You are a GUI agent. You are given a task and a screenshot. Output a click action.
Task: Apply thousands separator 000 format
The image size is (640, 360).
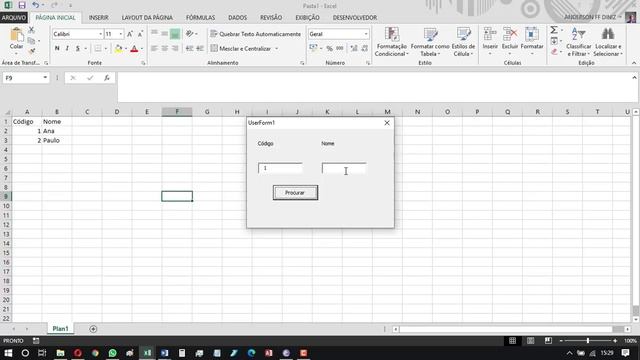(x=340, y=49)
